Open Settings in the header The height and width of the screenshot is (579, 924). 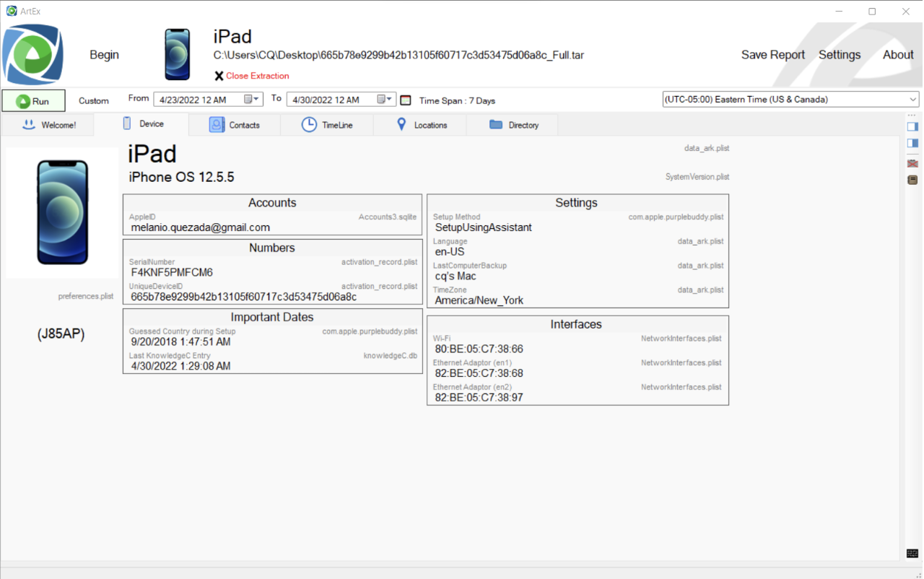coord(840,55)
